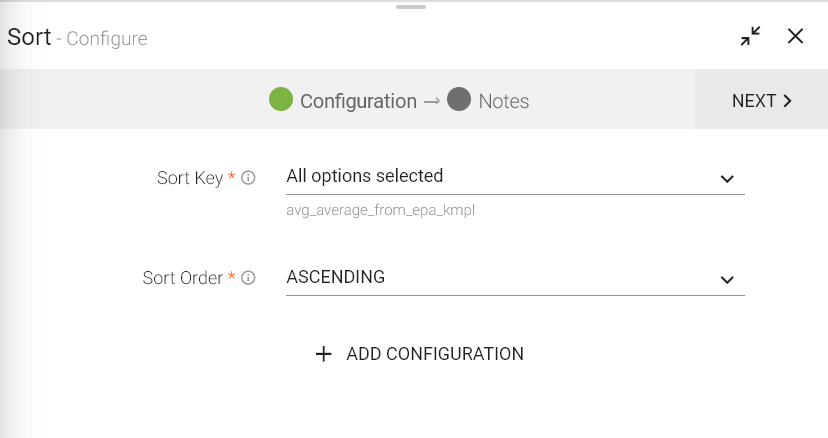Click the Sort Key field label
828x438 pixels.
(x=189, y=178)
